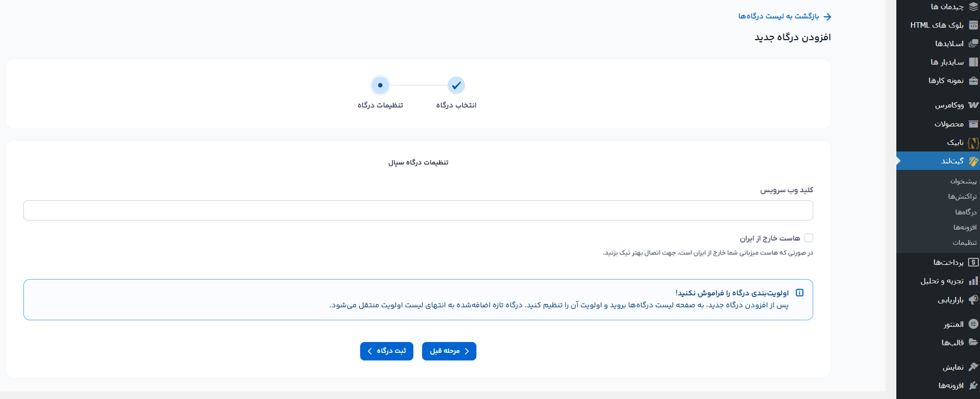
Task: Click the chevron inside ثبت درگاه button
Action: [370, 351]
